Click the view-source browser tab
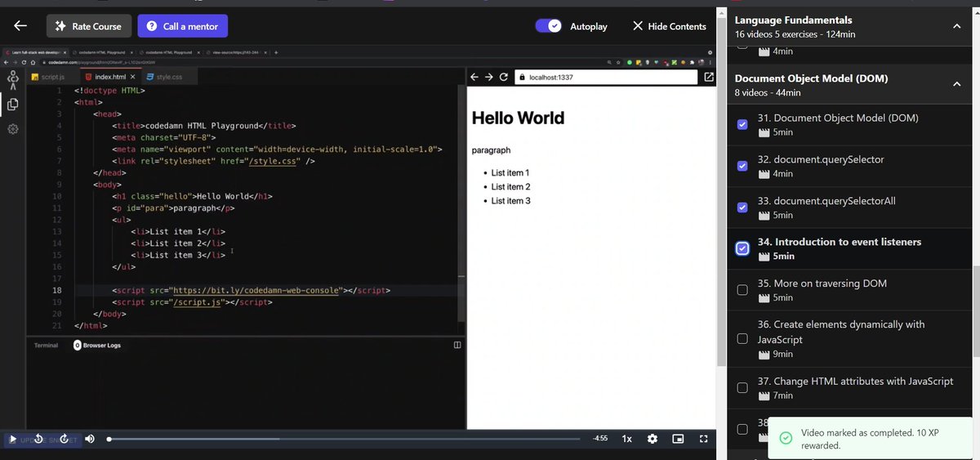The height and width of the screenshot is (460, 980). [x=235, y=52]
